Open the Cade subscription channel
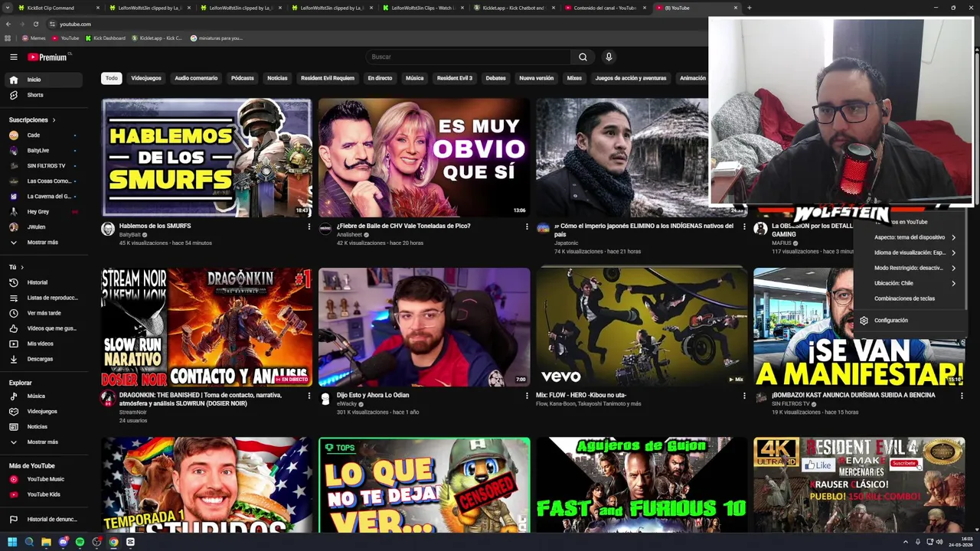The image size is (980, 551). (44, 135)
